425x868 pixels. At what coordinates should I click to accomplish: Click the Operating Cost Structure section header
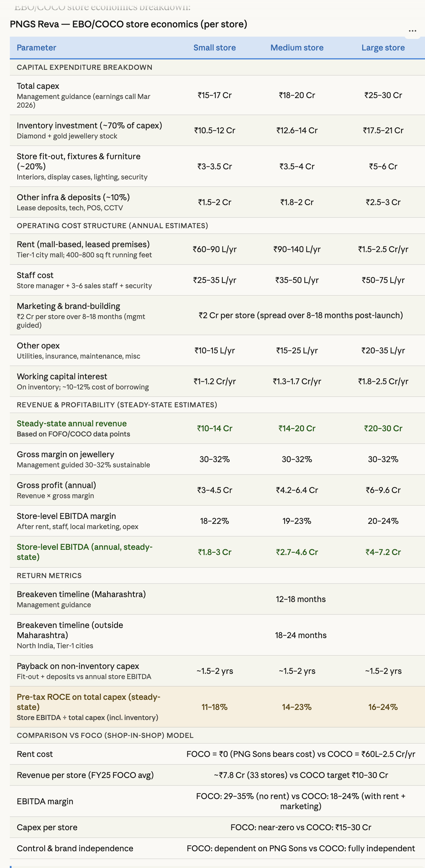112,225
